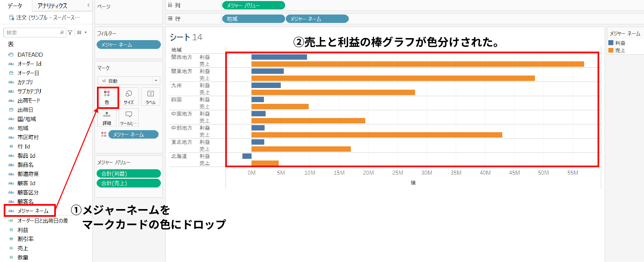Select the メジャー ネーム pill on Rows shelf

coord(317,19)
